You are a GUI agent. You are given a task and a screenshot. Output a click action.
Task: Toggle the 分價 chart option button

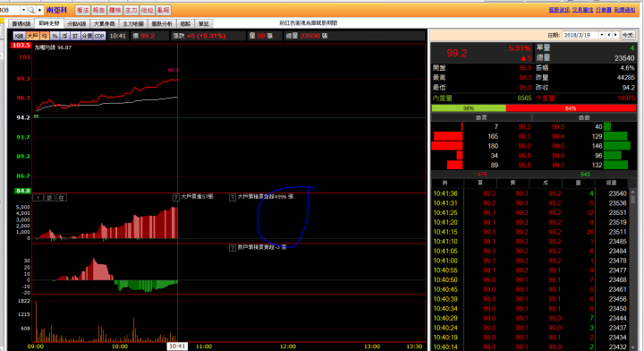[x=87, y=36]
